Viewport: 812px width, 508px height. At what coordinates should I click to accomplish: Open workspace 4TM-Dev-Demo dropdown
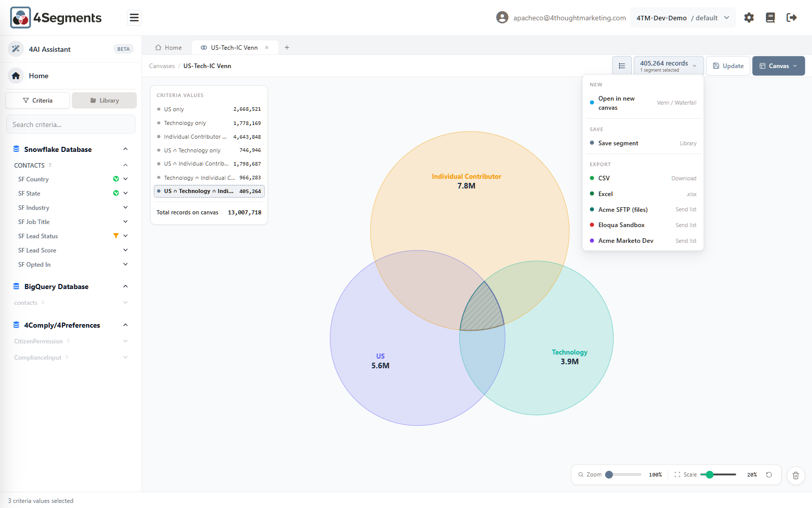coord(683,18)
